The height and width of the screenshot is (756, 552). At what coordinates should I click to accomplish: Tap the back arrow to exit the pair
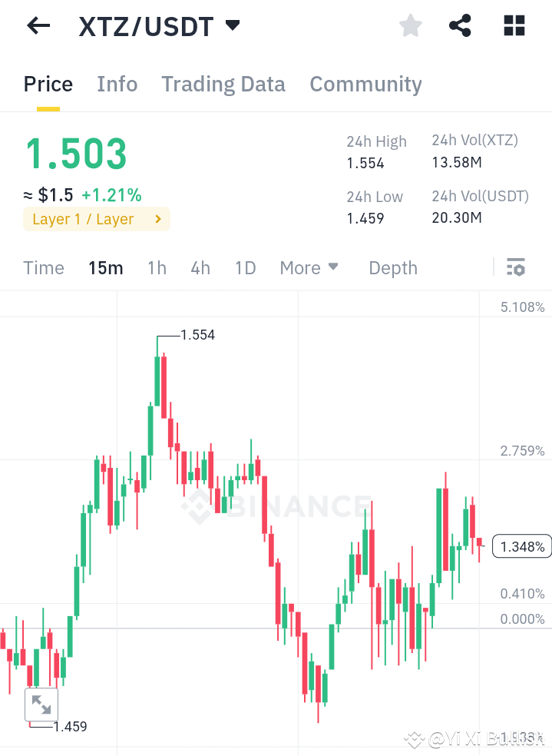37,25
